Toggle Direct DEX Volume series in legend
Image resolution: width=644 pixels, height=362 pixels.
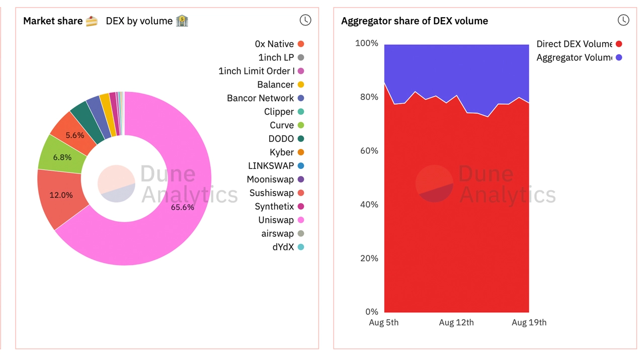tap(579, 44)
